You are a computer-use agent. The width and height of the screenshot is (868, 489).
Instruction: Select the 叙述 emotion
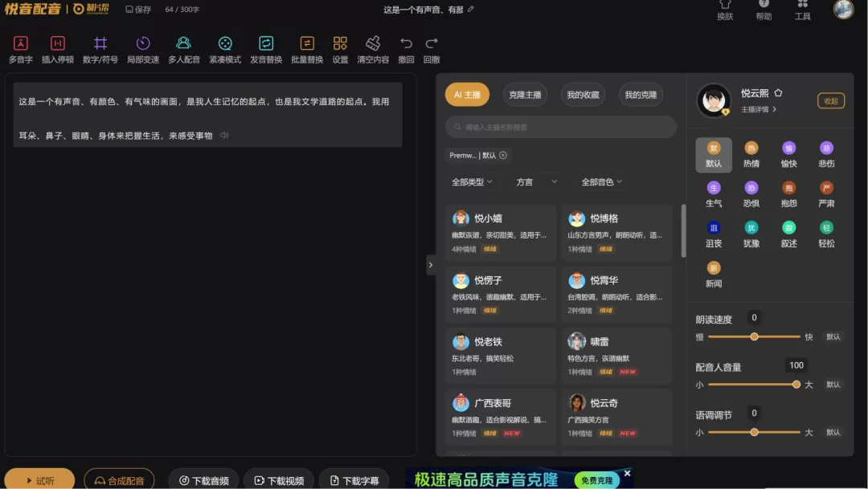[788, 234]
